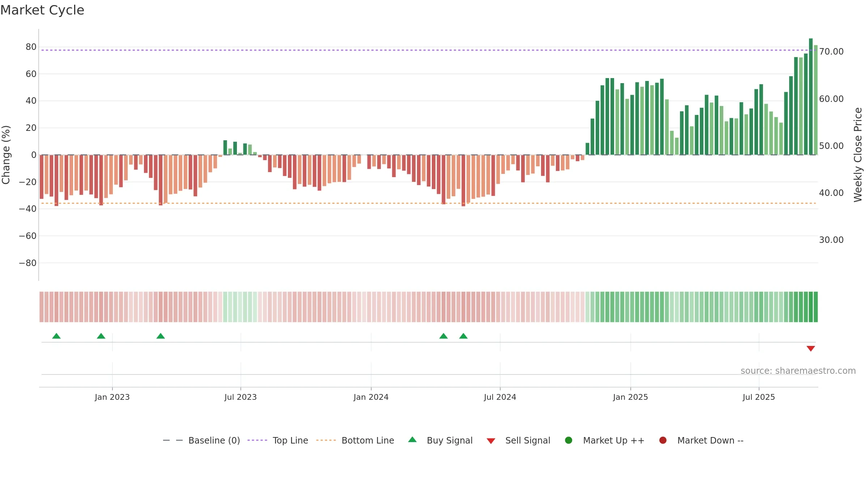Click the tallest green bar above the top line

point(811,97)
